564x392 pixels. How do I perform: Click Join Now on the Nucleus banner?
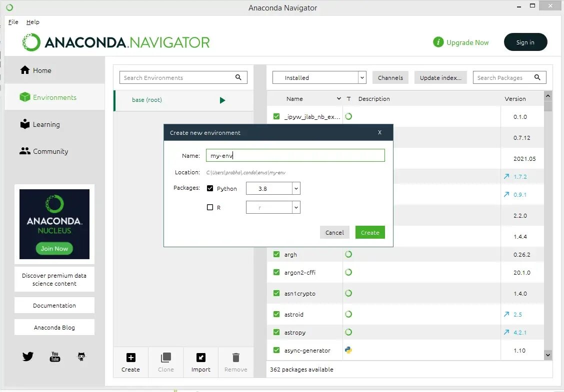[54, 248]
